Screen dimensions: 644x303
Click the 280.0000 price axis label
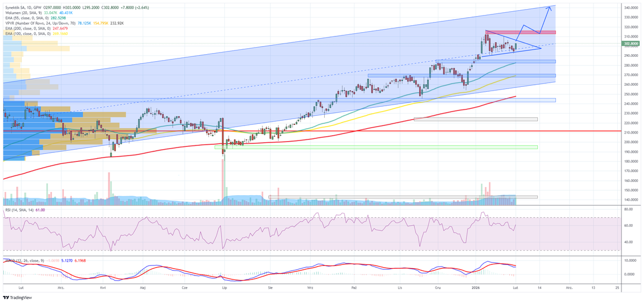(x=631, y=65)
